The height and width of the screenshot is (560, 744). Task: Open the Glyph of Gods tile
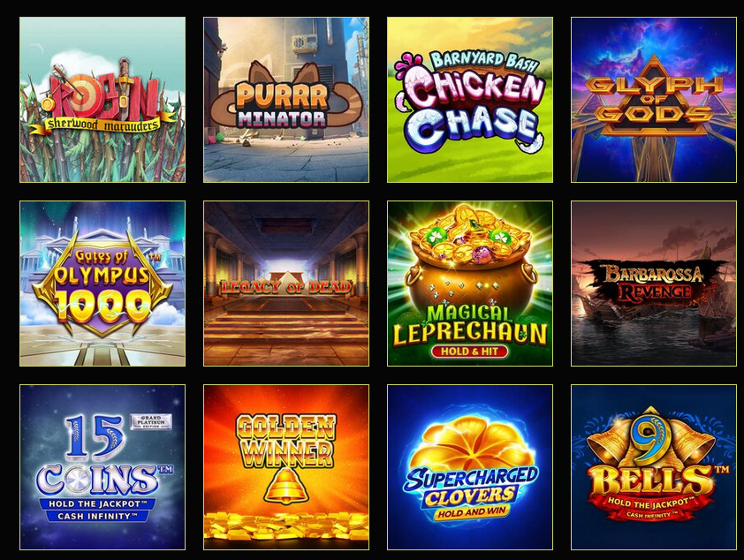click(654, 100)
